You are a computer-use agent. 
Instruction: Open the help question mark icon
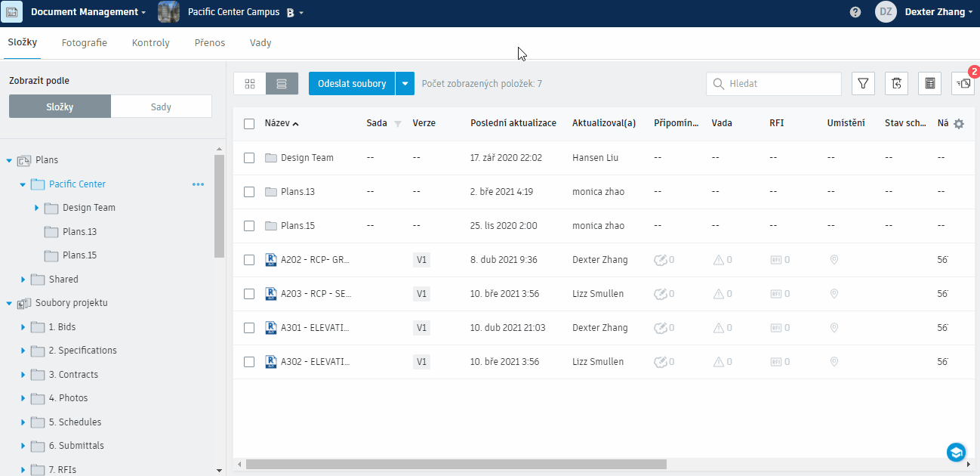[855, 12]
